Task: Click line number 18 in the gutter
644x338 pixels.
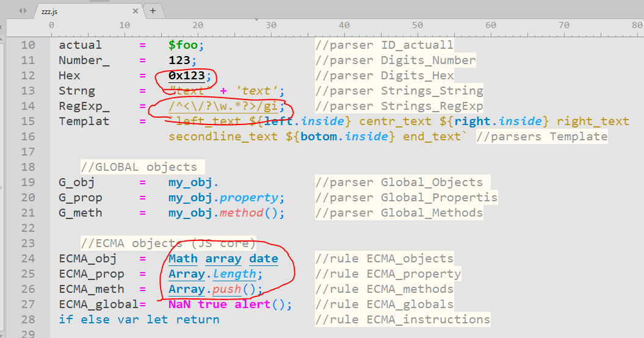Action: point(28,167)
